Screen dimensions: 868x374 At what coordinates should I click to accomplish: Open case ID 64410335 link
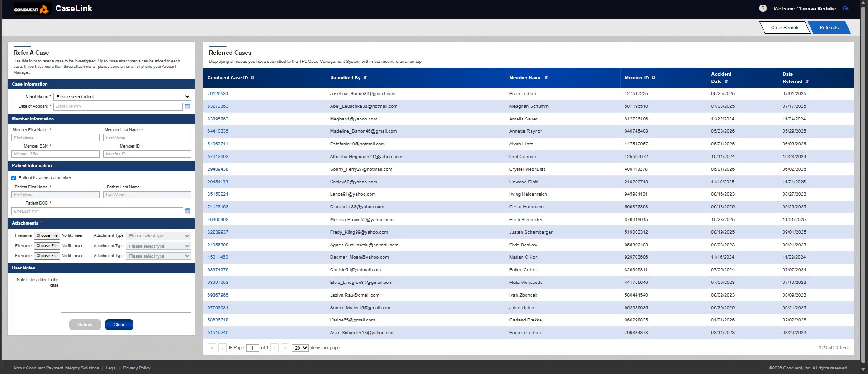(218, 131)
